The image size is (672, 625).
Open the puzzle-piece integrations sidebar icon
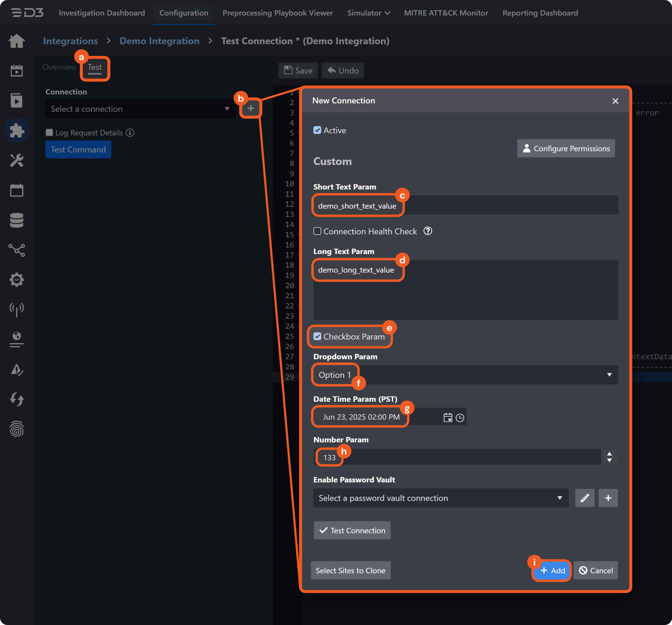pos(16,130)
